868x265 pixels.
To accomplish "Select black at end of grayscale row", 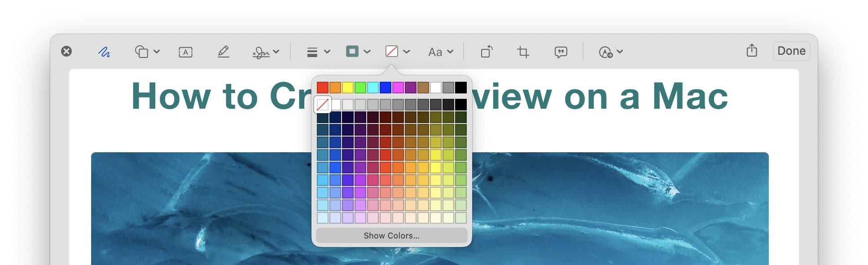I will pos(461,105).
